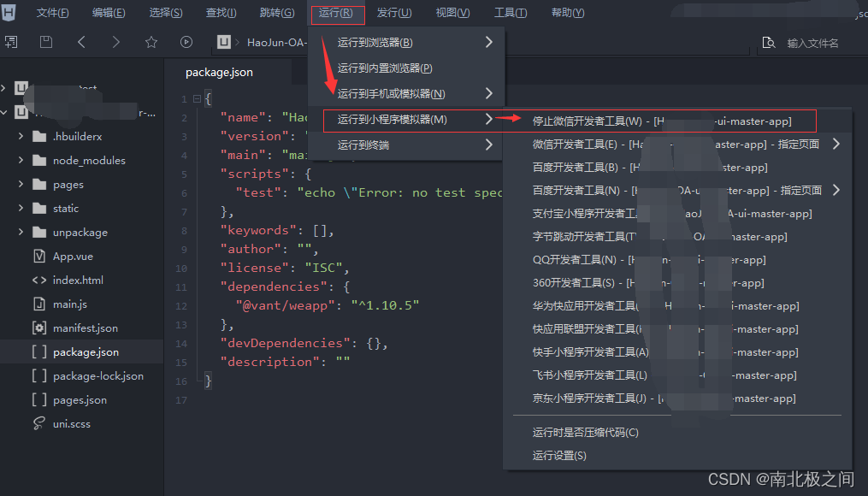Expand the node_modules folder
This screenshot has height=496, width=868.
pos(21,160)
